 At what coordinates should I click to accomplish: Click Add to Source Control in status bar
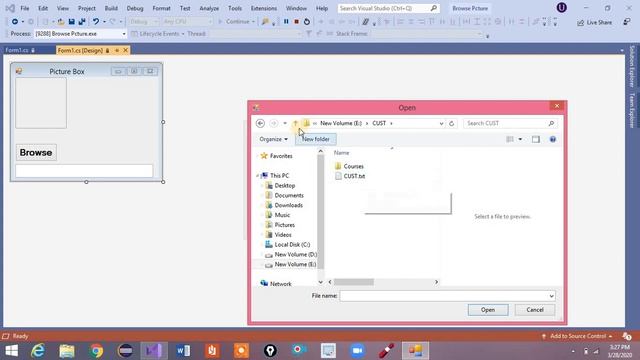tap(578, 336)
